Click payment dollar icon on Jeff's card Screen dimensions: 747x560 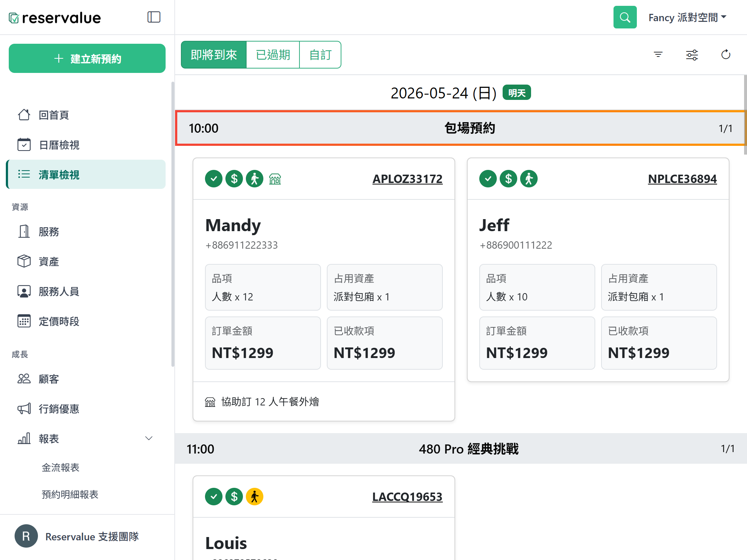508,179
